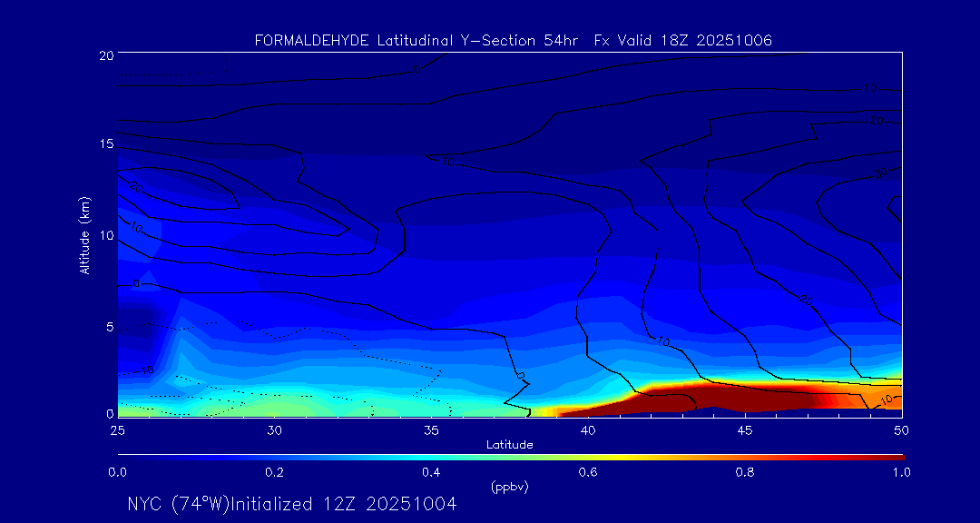Click the FORMALDEHYDE Latitudinal Y-Section plot title
Screen dimensions: 980x523
coord(513,41)
